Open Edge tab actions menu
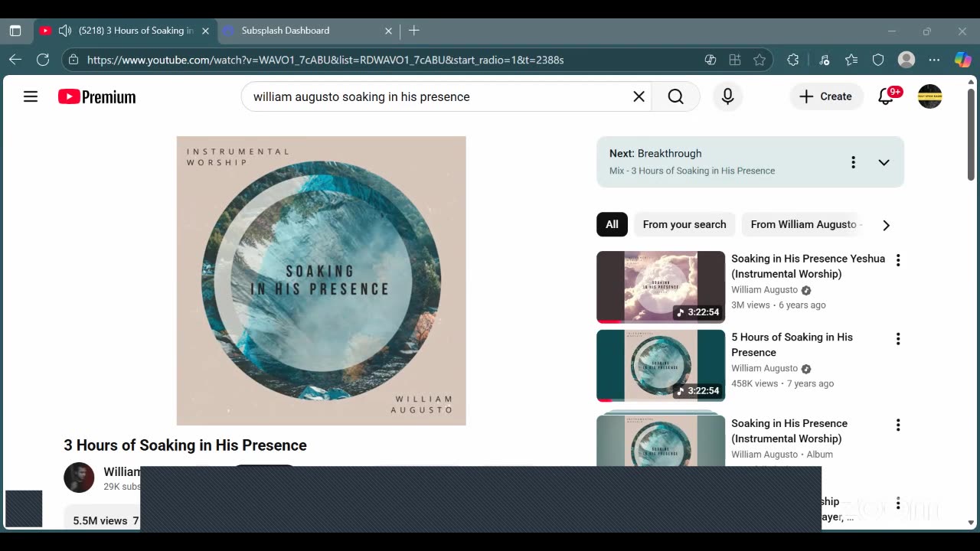This screenshot has width=980, height=551. (15, 31)
